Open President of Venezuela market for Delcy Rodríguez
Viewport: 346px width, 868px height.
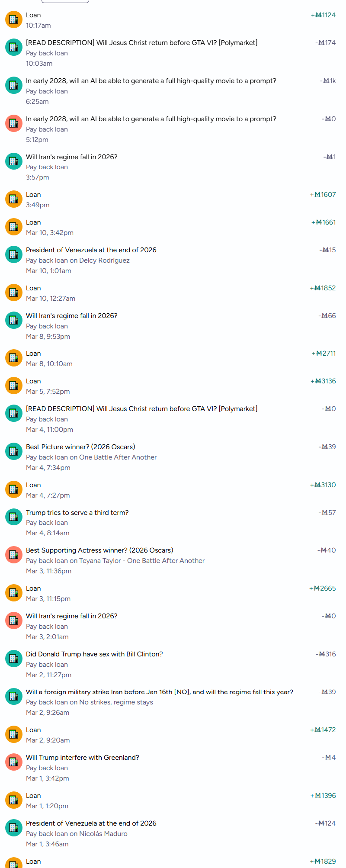coord(91,250)
